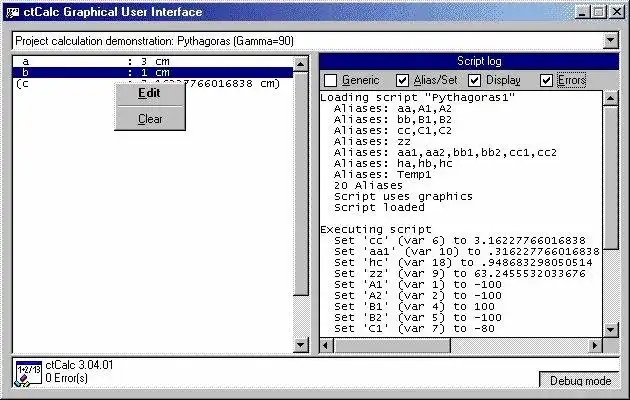This screenshot has height=400, width=630.
Task: Click log line 'Aliases: Temp1'
Action: (382, 175)
